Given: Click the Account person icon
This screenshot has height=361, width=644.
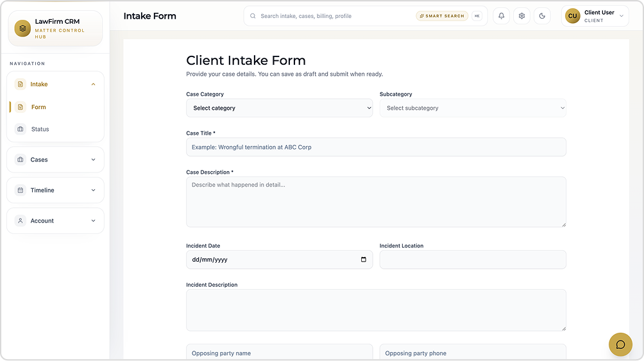Looking at the screenshot, I should coord(20,221).
